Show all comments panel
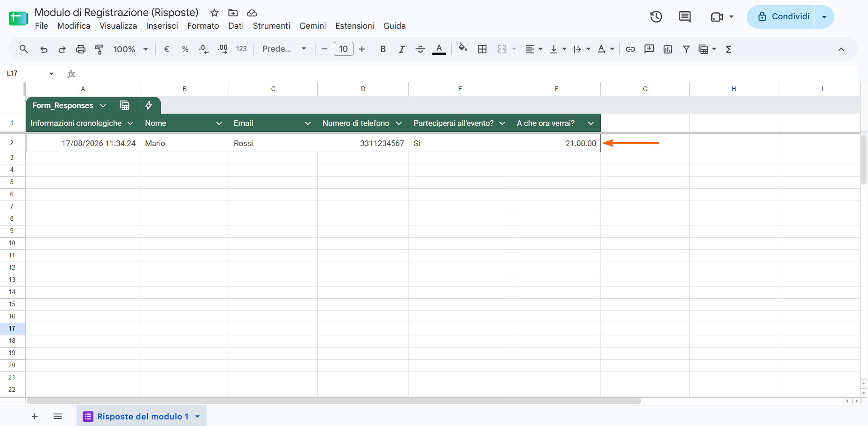 click(685, 17)
